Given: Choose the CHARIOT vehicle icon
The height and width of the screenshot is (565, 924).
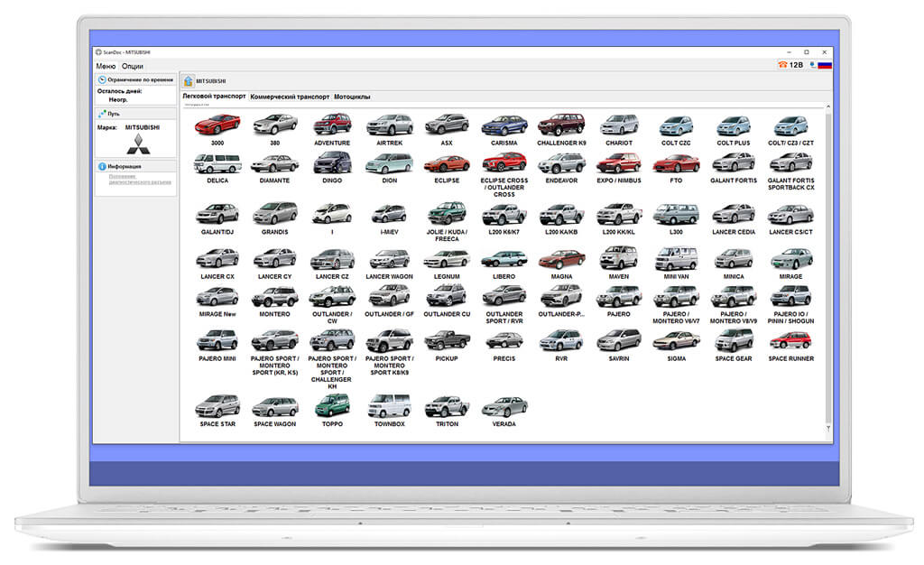Looking at the screenshot, I should coord(619,125).
